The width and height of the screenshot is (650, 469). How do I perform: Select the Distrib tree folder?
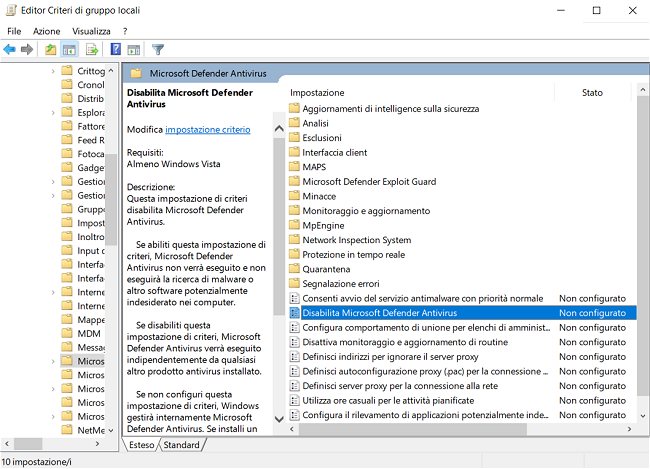83,99
